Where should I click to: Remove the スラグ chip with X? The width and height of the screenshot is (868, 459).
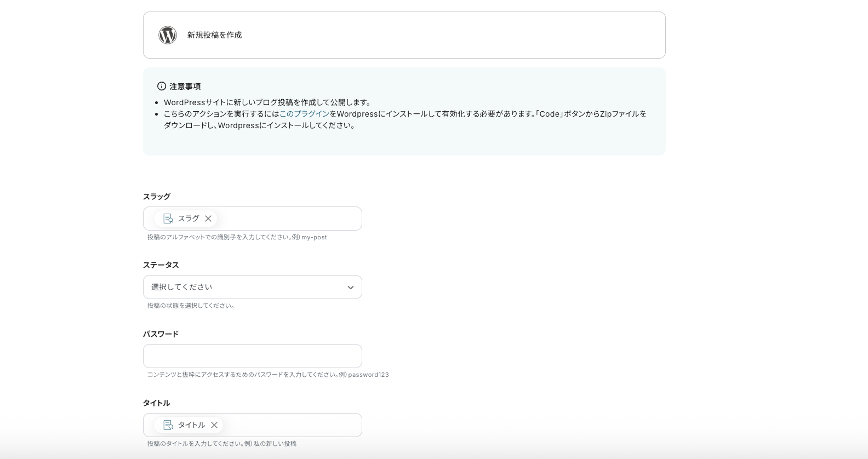click(208, 219)
